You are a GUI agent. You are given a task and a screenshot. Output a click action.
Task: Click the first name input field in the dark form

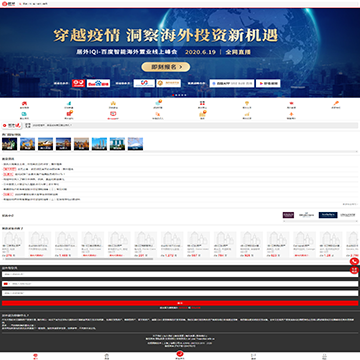click(x=180, y=274)
